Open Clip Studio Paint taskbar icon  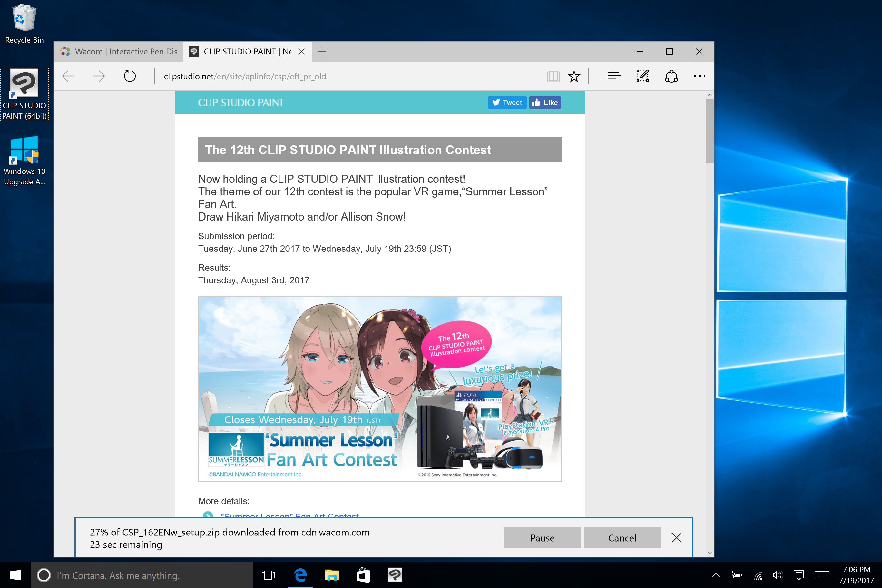coord(395,575)
